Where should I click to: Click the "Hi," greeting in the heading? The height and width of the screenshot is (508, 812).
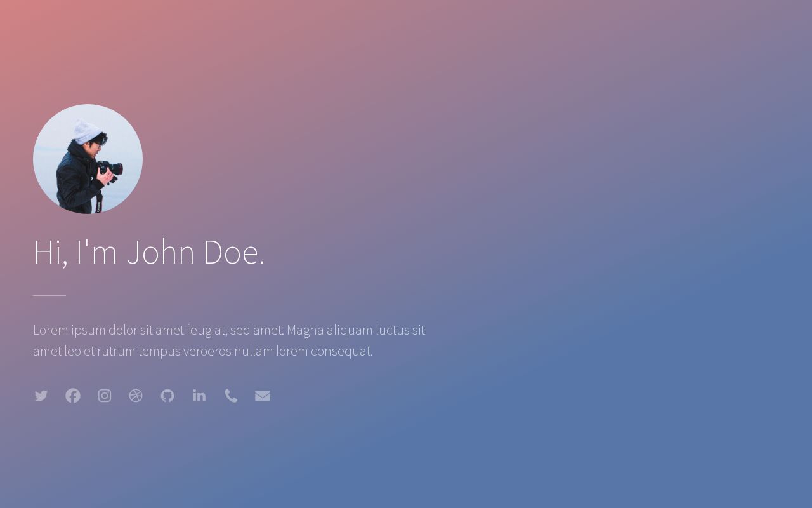(50, 252)
